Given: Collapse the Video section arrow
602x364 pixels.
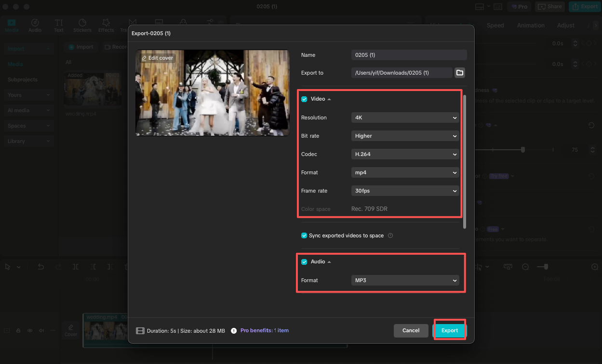Looking at the screenshot, I should [x=329, y=99].
